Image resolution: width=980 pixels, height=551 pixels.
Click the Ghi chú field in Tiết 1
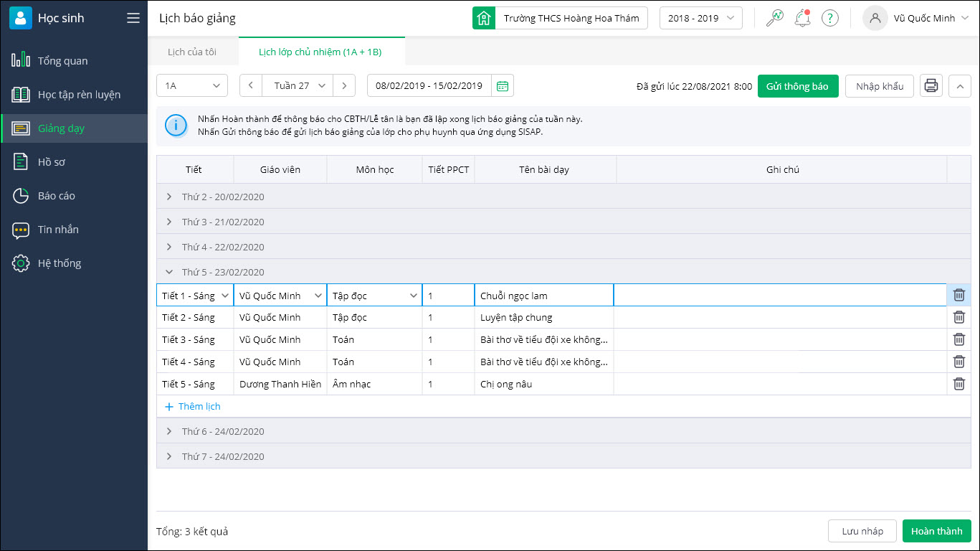pyautogui.click(x=780, y=296)
